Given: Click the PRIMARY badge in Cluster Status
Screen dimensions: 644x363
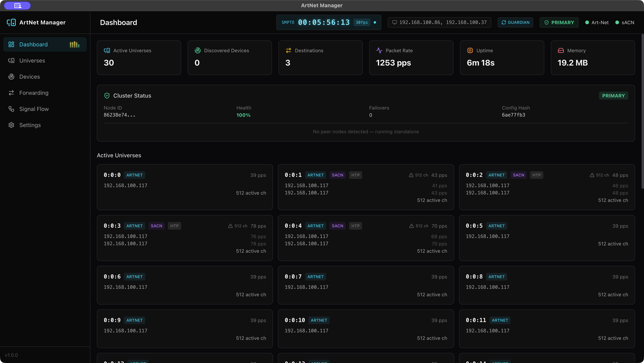Looking at the screenshot, I should 613,96.
